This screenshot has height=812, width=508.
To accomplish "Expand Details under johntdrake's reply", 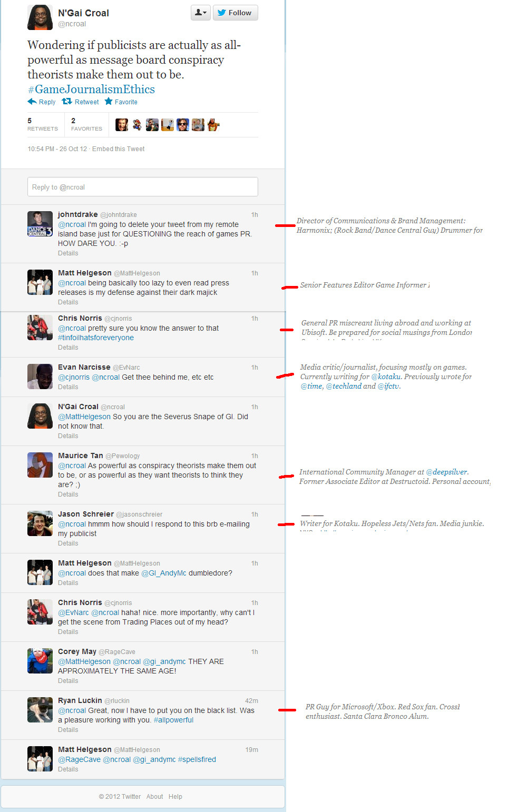I will coord(68,253).
